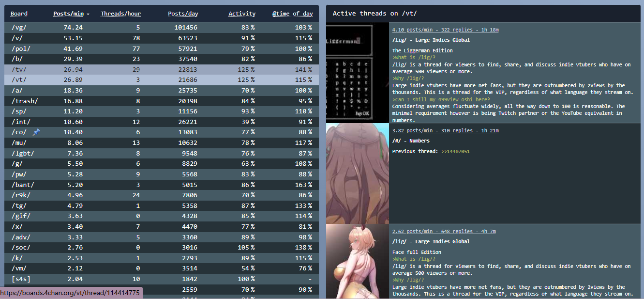
Task: Select the /mu/ board row
Action: pyautogui.click(x=162, y=143)
